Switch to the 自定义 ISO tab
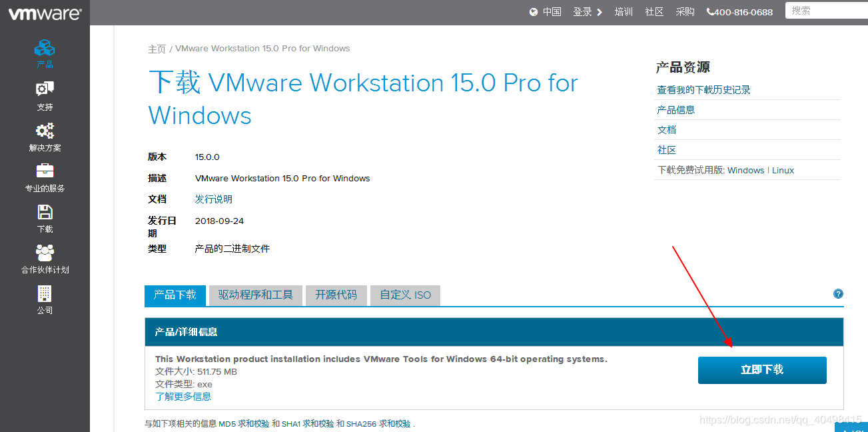The height and width of the screenshot is (432, 868). (x=405, y=295)
